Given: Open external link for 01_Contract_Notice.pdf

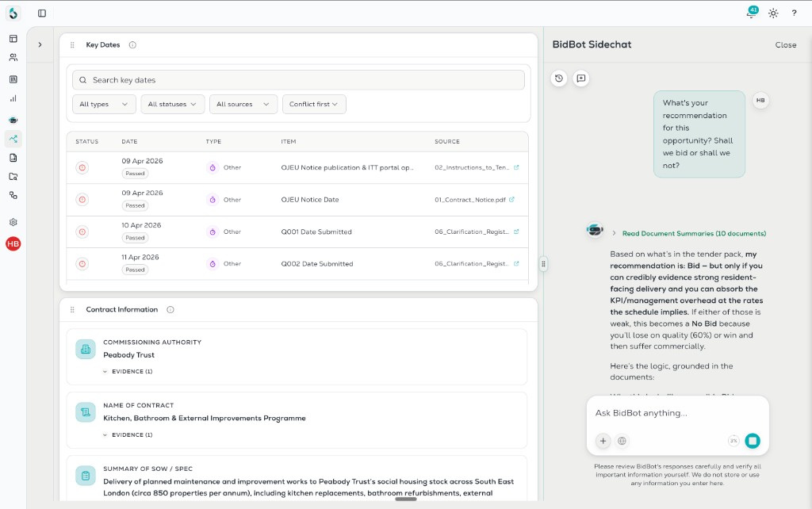Looking at the screenshot, I should coord(511,199).
